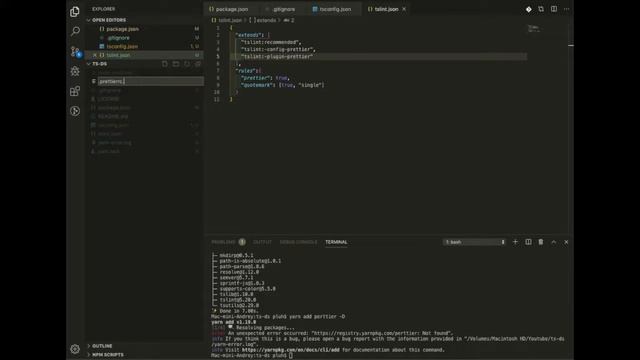This screenshot has width=640, height=360.
Task: Open editor More Actions ellipsis menu
Action: (567, 9)
